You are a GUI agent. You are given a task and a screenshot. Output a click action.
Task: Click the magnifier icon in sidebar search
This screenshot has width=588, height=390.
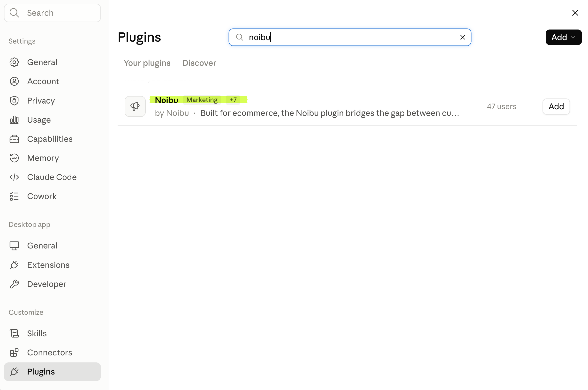click(x=15, y=13)
